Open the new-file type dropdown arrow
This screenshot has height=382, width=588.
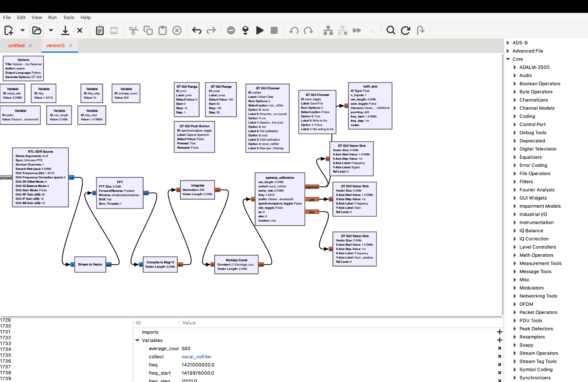(x=22, y=30)
